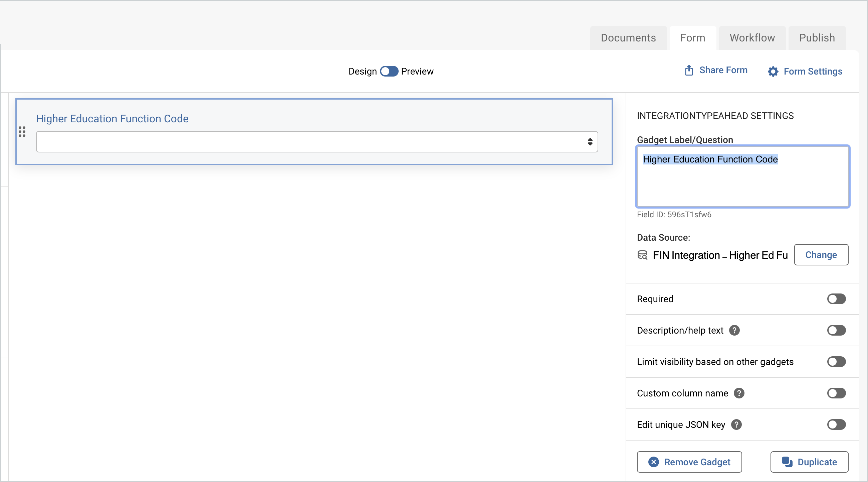Click the X icon inside Remove Gadget
The height and width of the screenshot is (482, 868).
(654, 462)
